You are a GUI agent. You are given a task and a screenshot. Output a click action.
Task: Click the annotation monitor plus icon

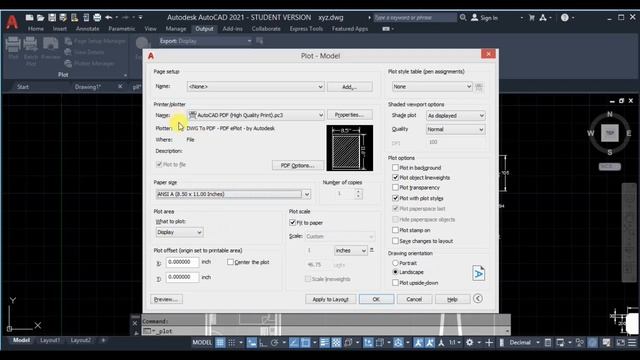coord(489,343)
